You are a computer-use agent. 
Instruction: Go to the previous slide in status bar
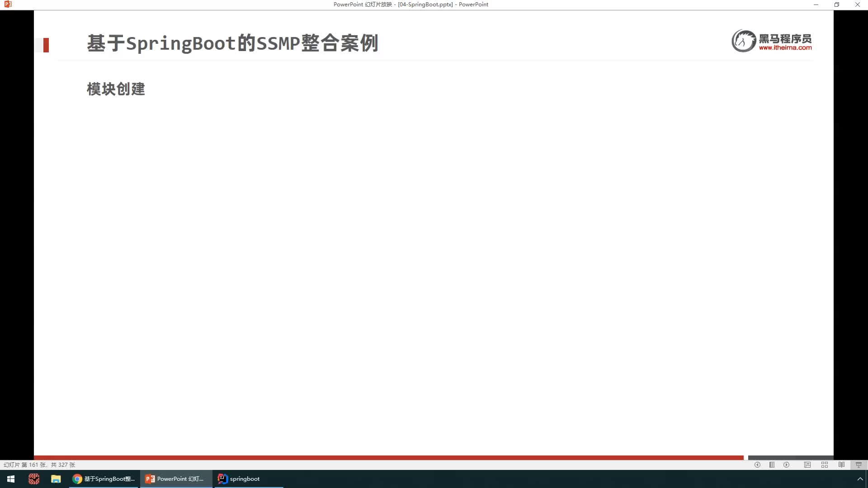pos(757,465)
